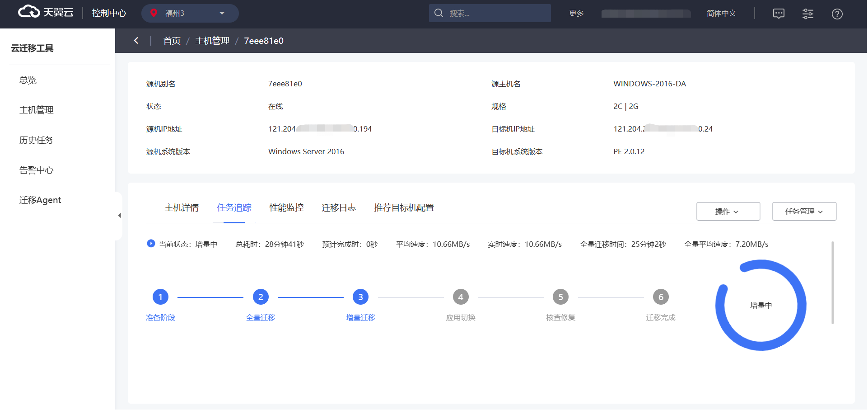Viewport: 868px width, 410px height.
Task: Switch to the 迁移日志 tab
Action: [339, 207]
